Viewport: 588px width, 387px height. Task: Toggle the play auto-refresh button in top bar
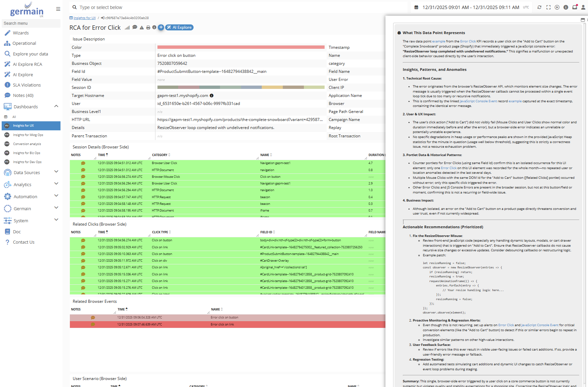coord(557,7)
